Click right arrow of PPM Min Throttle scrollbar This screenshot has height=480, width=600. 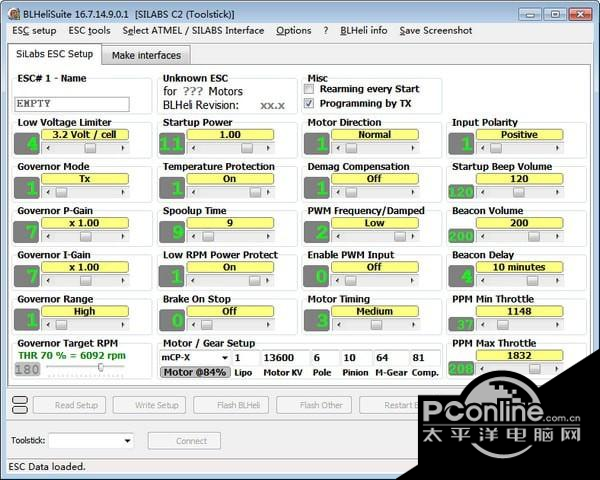pyautogui.click(x=558, y=325)
